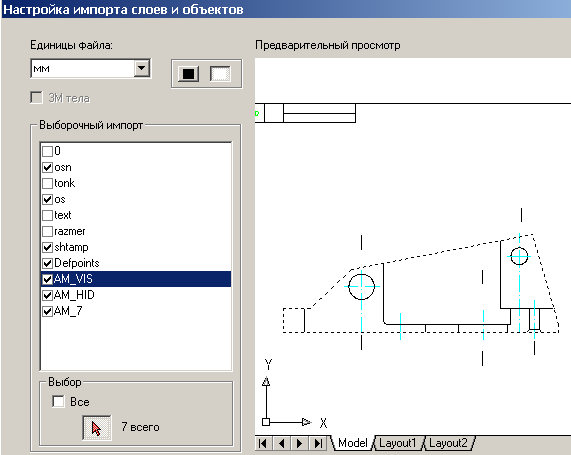Toggle the Все select-all checkbox
Viewport: 571px width, 455px height.
tap(58, 401)
